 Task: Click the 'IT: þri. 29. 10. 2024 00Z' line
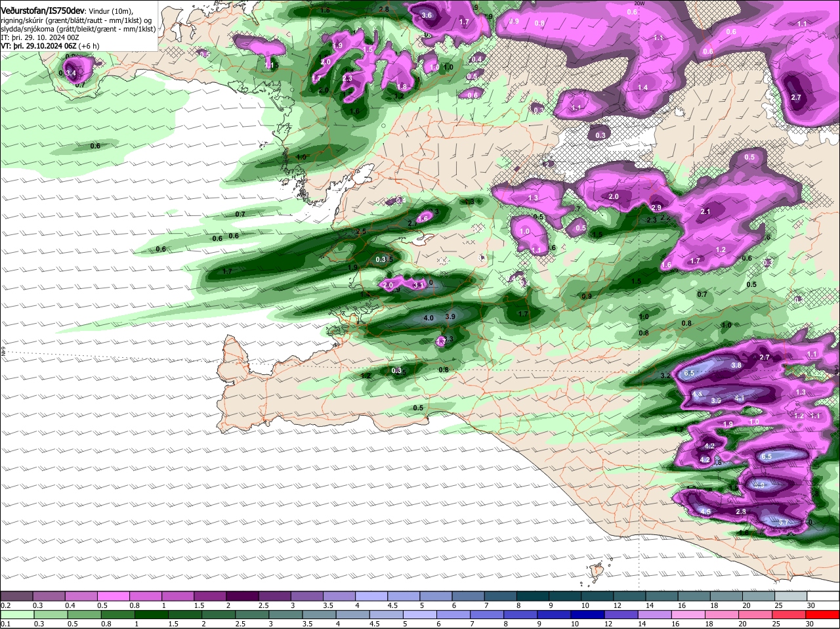[41, 37]
